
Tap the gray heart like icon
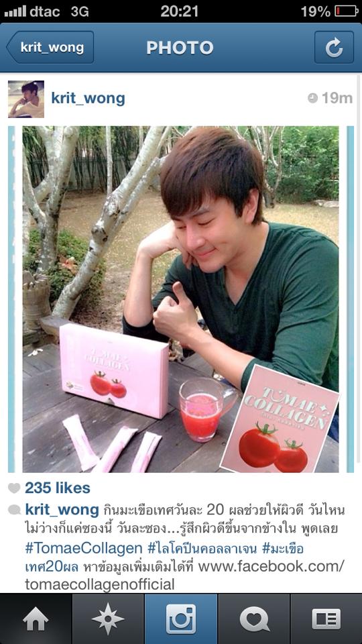[x=14, y=488]
